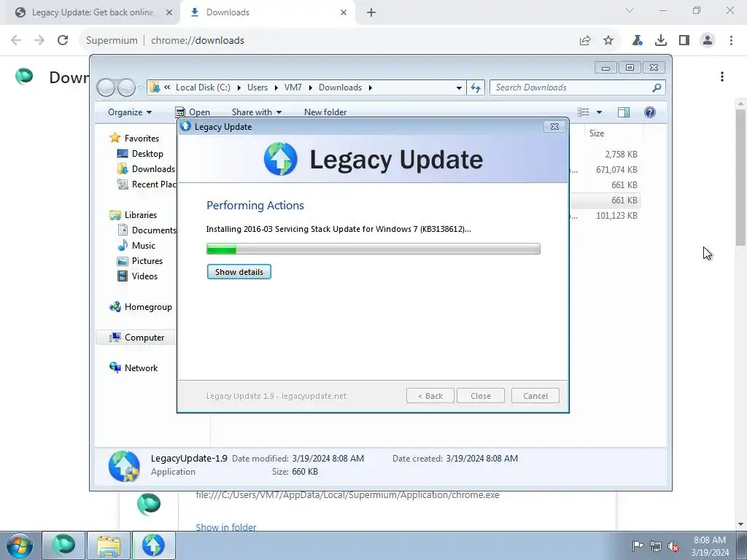747x560 pixels.
Task: Click Legacy Update icon in taskbar
Action: [x=153, y=545]
